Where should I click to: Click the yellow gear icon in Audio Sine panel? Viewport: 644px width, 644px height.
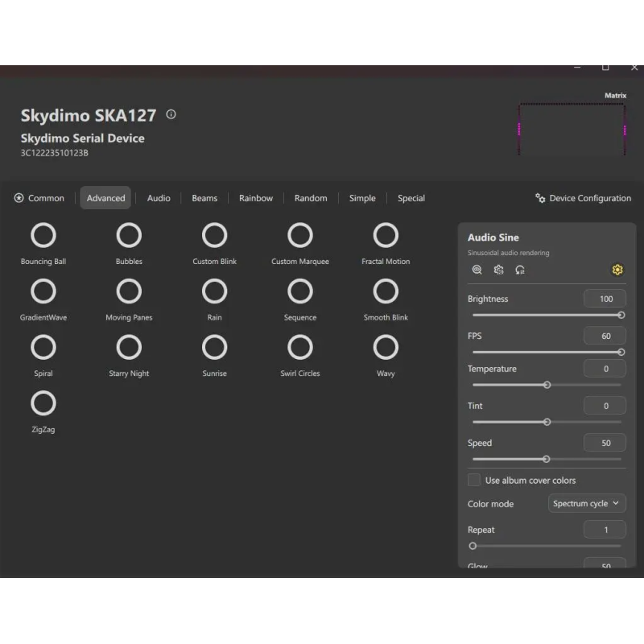[x=617, y=270]
